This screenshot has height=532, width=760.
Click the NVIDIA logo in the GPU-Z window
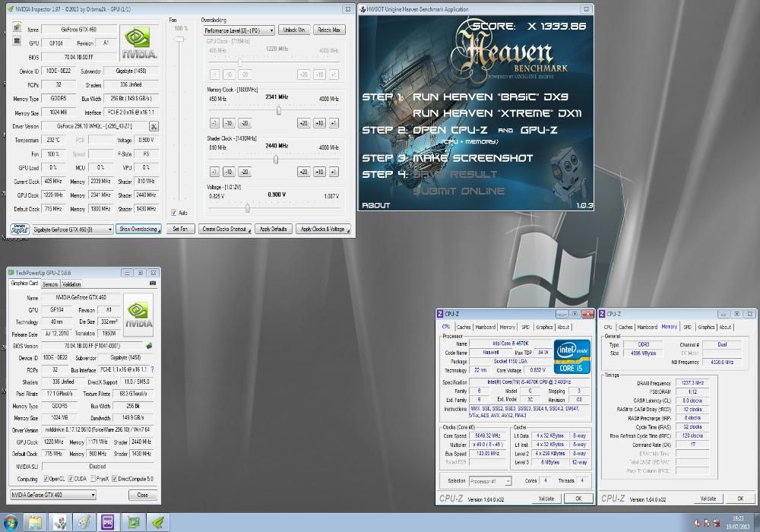[138, 315]
